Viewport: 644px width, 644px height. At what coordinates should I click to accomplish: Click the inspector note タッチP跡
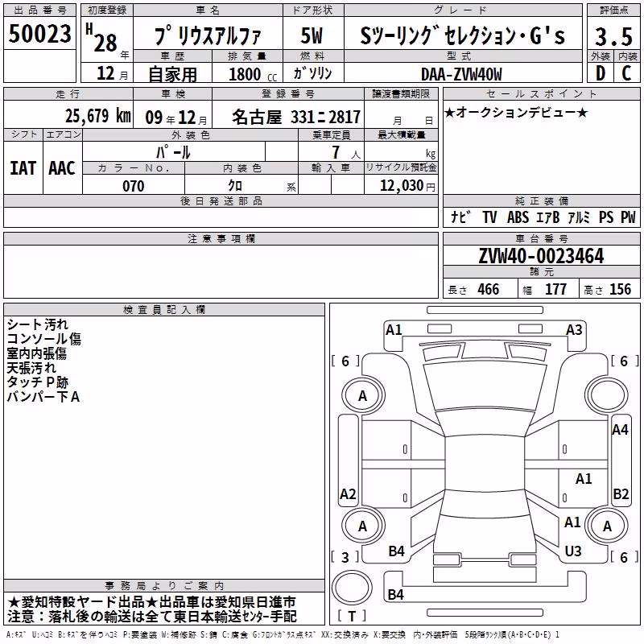pyautogui.click(x=37, y=382)
